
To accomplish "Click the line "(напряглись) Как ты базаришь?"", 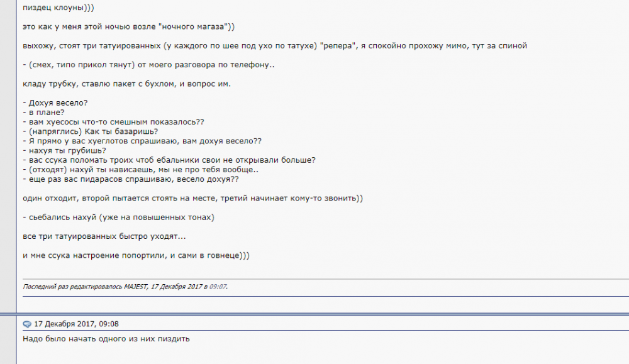I will click(x=90, y=131).
